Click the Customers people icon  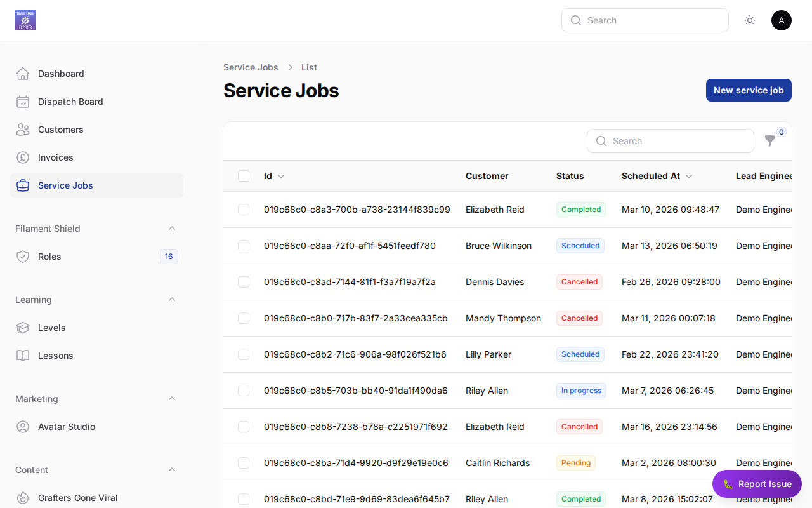(23, 130)
